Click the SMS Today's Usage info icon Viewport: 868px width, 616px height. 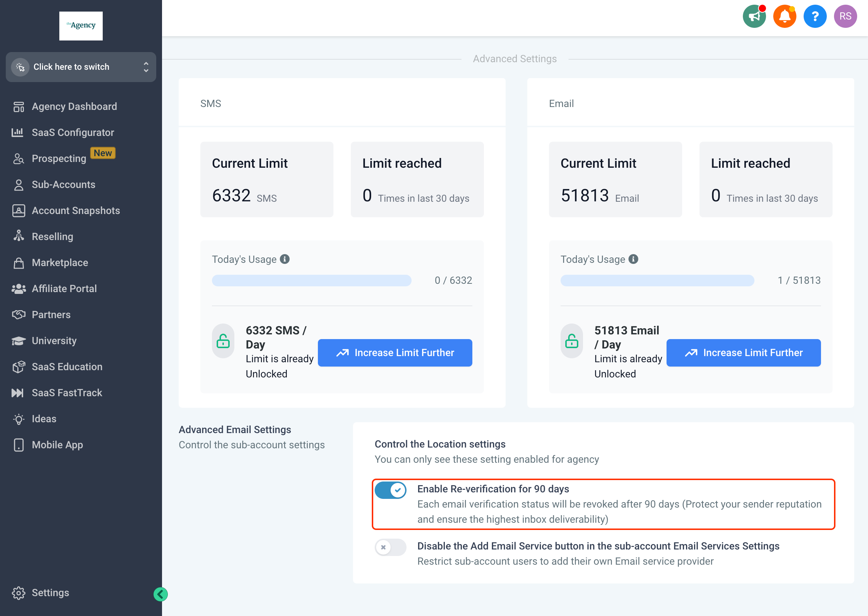point(285,259)
